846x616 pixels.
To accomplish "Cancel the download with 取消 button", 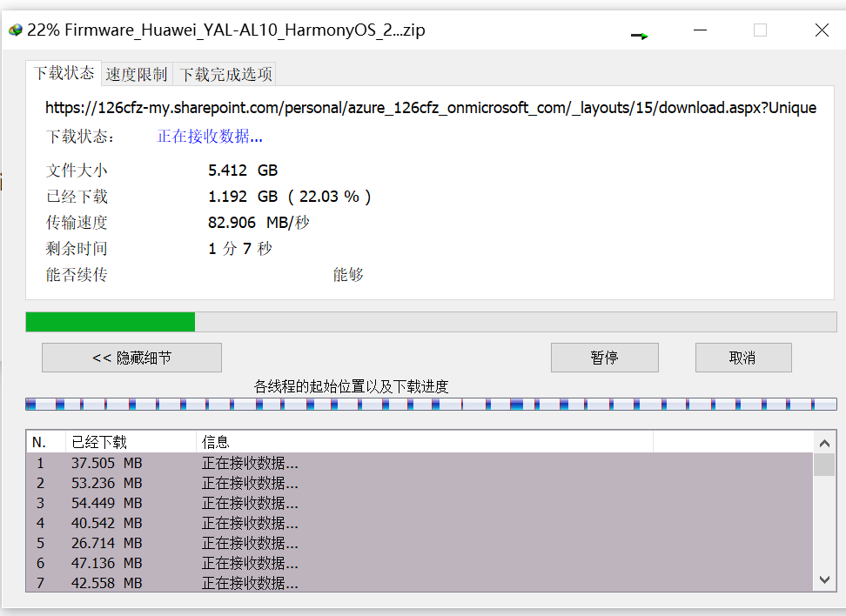I will [x=743, y=358].
